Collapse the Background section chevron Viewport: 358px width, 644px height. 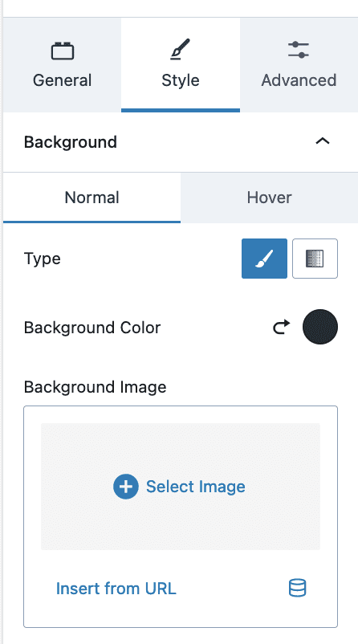[323, 141]
